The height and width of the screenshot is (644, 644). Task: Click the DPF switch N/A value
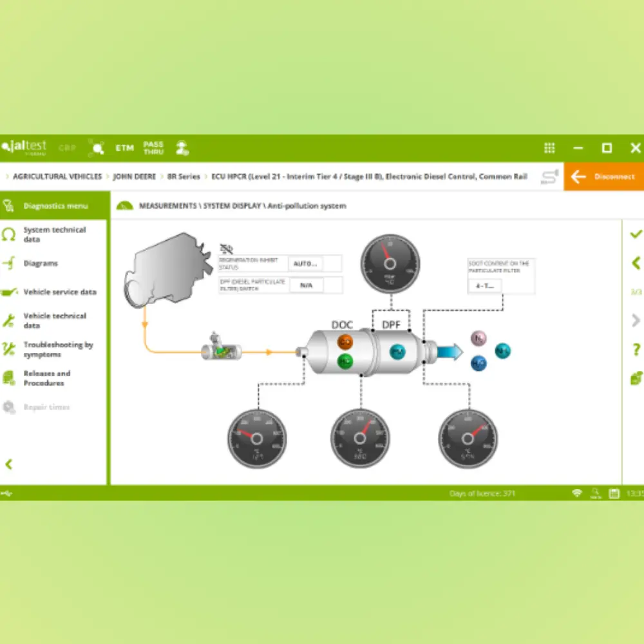(306, 285)
